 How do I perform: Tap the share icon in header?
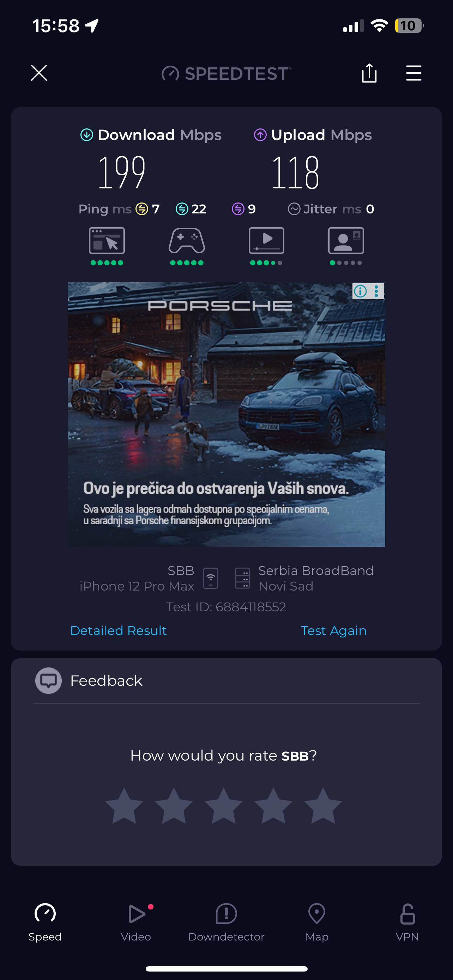(x=369, y=73)
